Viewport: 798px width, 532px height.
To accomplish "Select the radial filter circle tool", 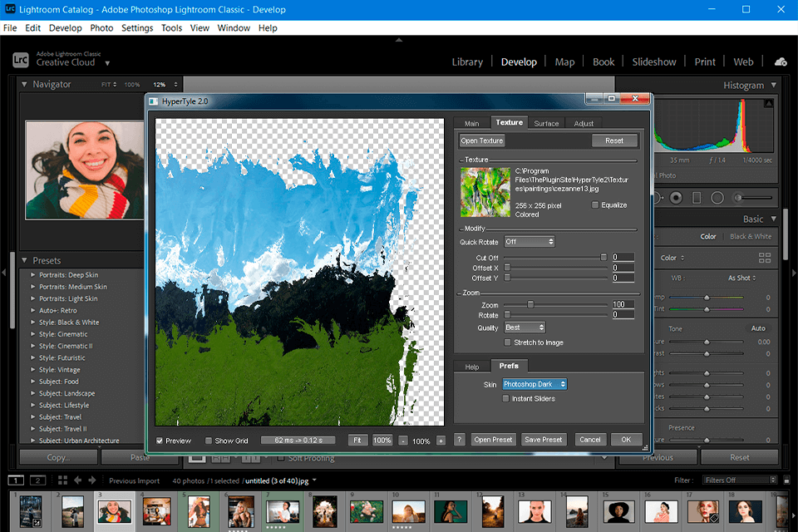I will coord(717,198).
